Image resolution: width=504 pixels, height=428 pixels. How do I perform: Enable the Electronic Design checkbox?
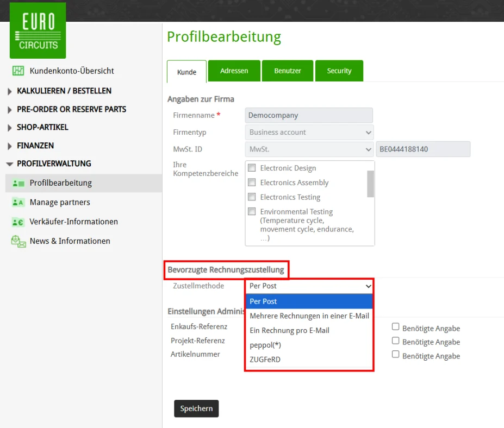point(252,168)
